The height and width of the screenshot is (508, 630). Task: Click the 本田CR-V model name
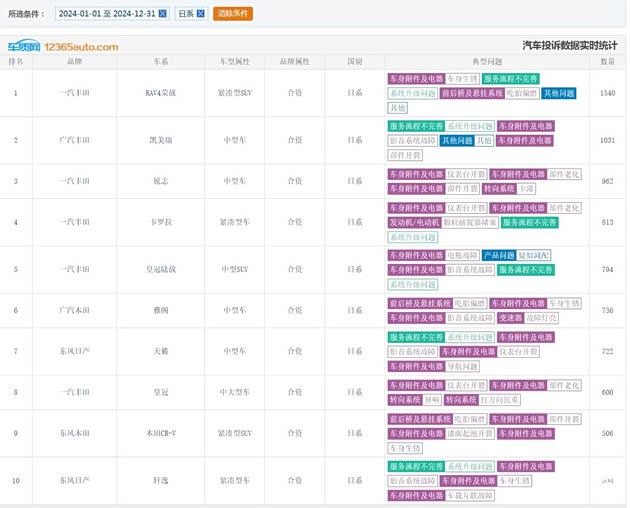click(161, 433)
